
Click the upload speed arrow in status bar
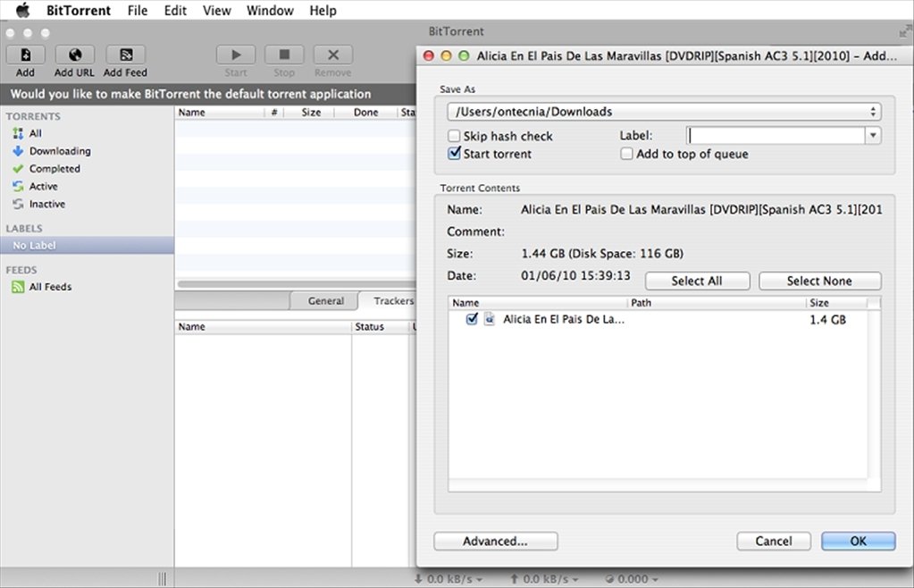(514, 579)
